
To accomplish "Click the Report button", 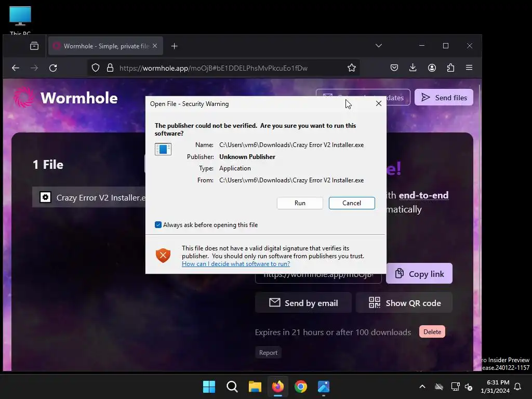I will click(268, 353).
